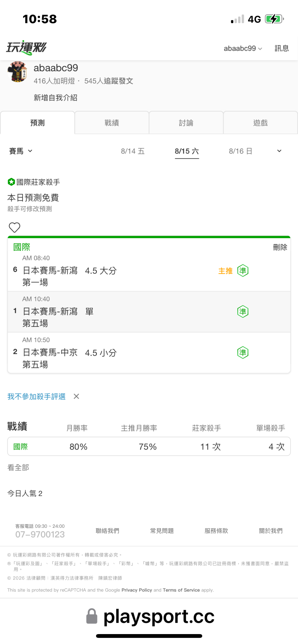Open 訊息 messages
298x644 pixels.
[282, 48]
